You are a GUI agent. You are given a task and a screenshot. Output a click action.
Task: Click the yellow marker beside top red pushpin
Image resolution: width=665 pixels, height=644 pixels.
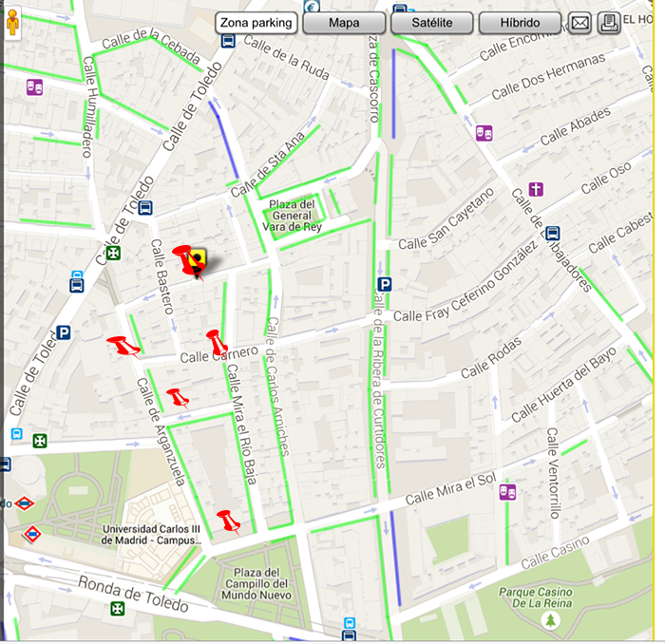200,257
